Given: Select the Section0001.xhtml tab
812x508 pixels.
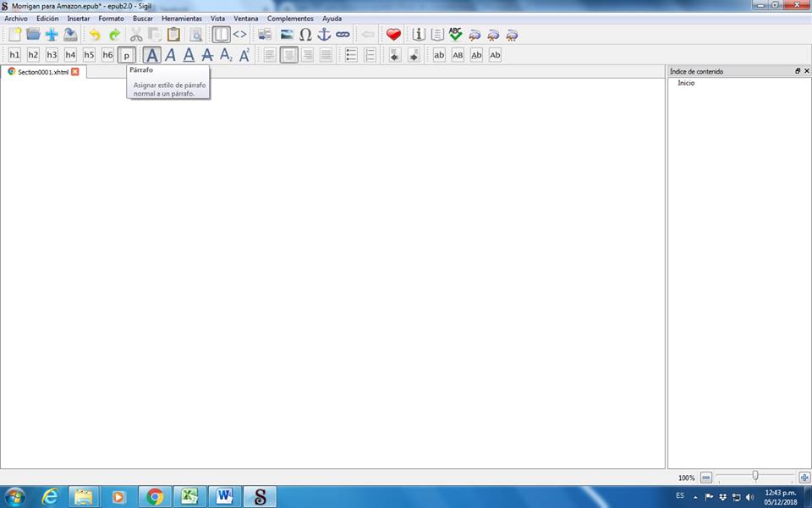Looking at the screenshot, I should point(42,72).
